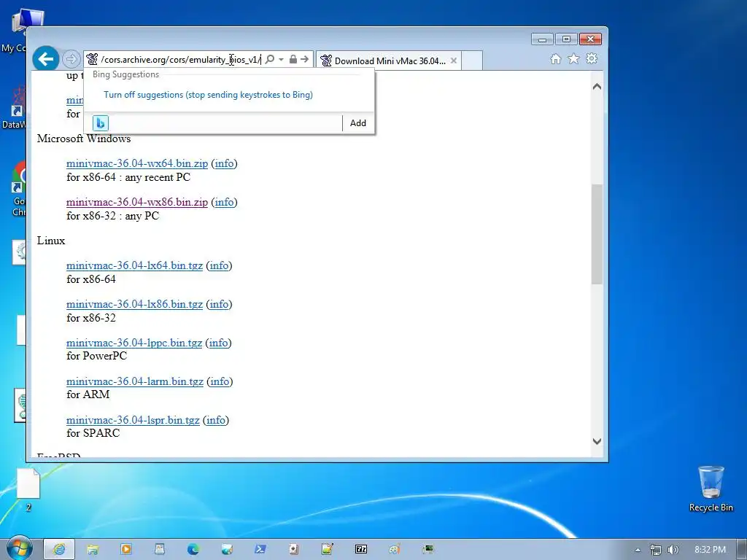Download minivmac-36.04-lppc.bin.tgz
This screenshot has width=747, height=560.
click(134, 343)
